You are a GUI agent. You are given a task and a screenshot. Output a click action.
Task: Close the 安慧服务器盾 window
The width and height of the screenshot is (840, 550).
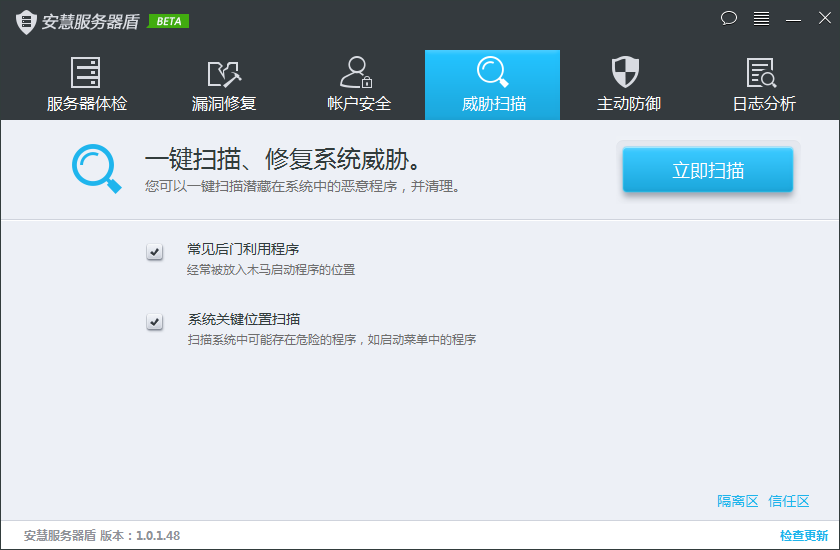pos(824,18)
